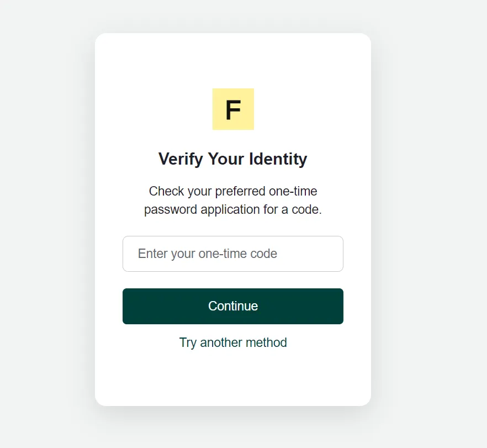Image resolution: width=487 pixels, height=448 pixels.
Task: Click the yellow square behind the F
Action: [x=220, y=96]
